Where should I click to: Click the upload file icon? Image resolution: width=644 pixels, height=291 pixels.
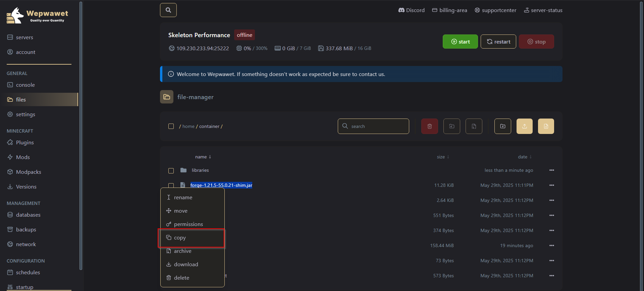(x=525, y=126)
